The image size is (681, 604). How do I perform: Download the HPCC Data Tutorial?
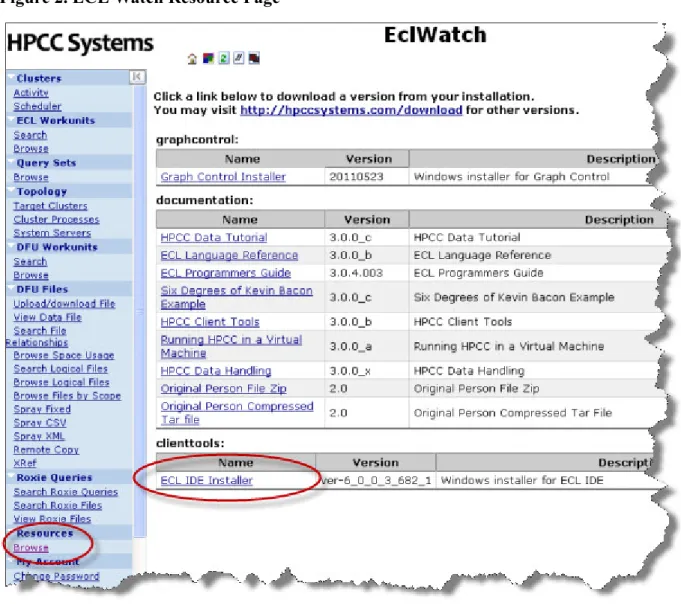coord(214,238)
